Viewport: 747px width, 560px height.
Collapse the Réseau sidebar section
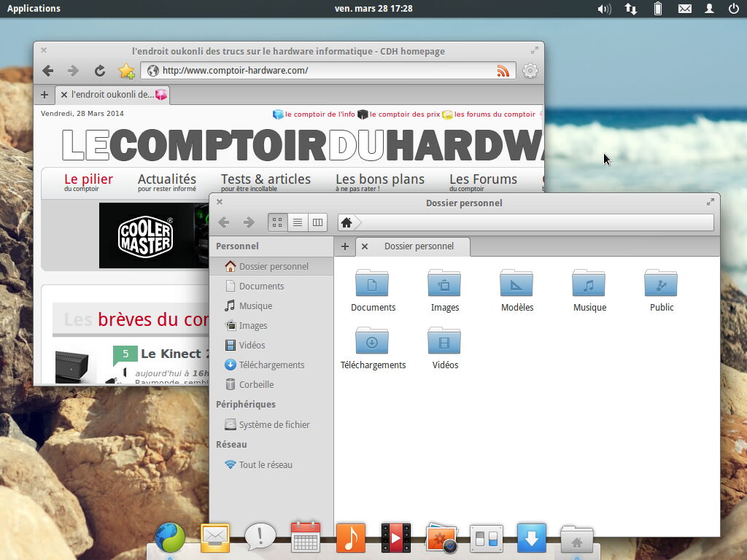(x=231, y=444)
